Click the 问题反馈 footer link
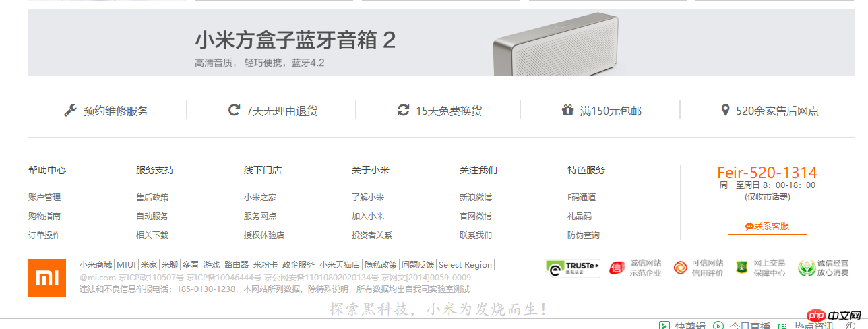 coord(418,264)
